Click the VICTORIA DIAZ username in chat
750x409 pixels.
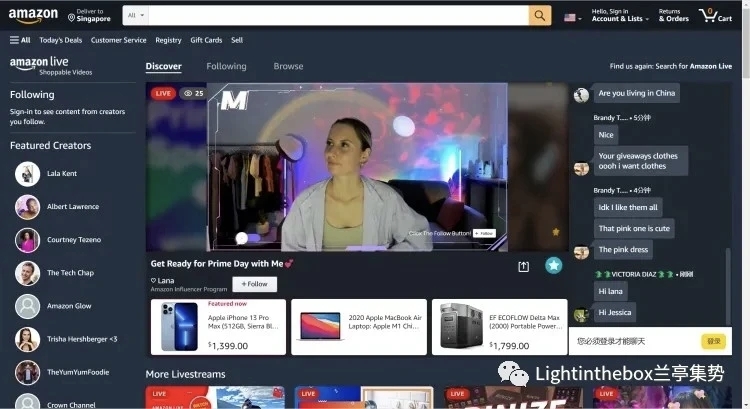pyautogui.click(x=633, y=275)
